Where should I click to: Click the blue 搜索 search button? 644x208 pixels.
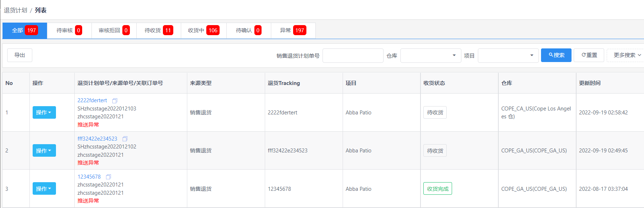(x=556, y=55)
